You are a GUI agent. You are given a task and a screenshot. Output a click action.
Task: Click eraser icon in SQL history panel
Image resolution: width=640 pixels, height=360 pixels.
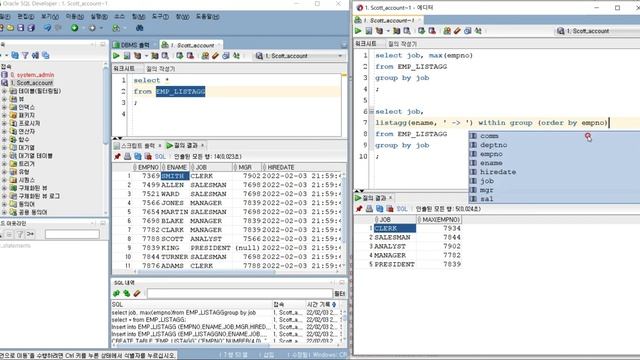137,293
